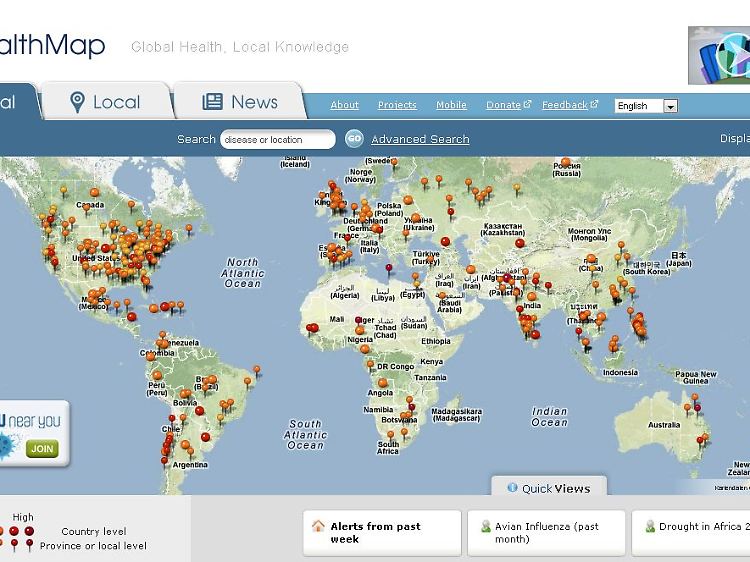Click the red marker west of Mali label
Screen dimensions: 750x562
(x=312, y=328)
